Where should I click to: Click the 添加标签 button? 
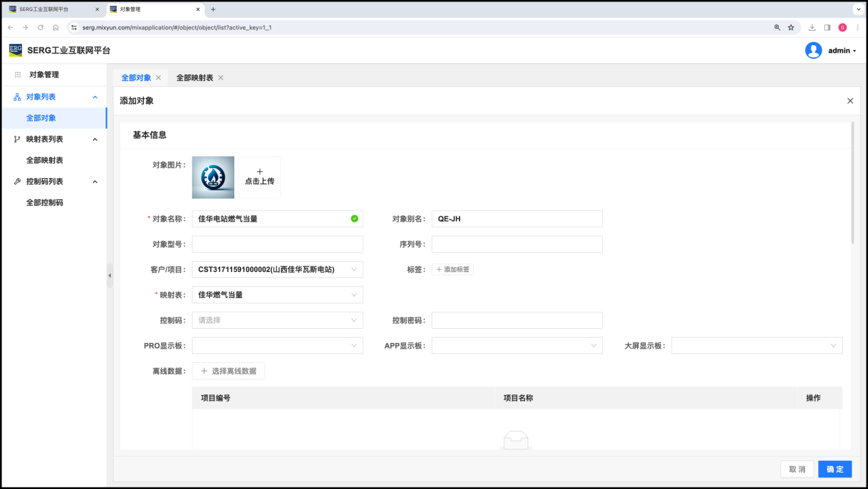click(x=453, y=270)
